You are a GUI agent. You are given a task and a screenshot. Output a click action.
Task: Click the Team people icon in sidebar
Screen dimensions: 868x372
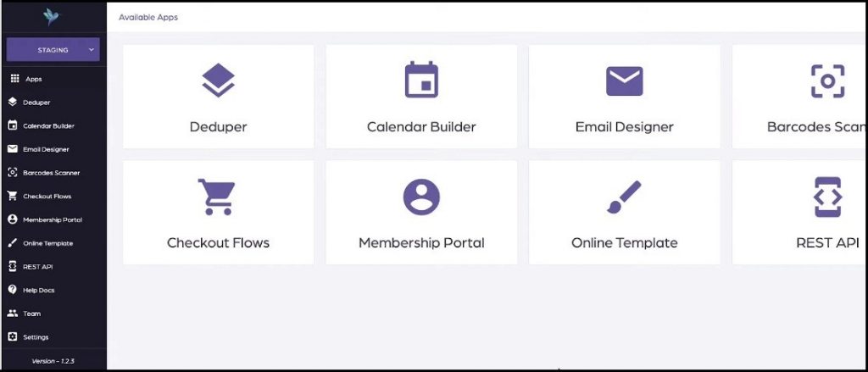click(13, 314)
